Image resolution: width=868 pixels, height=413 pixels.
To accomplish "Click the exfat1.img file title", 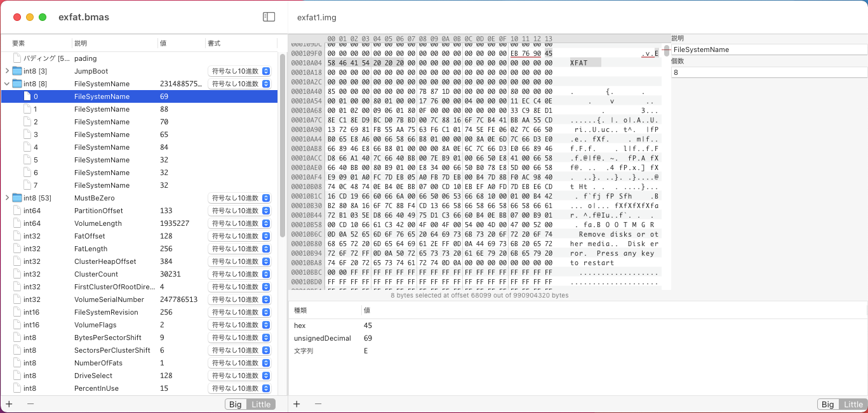I will pyautogui.click(x=316, y=17).
